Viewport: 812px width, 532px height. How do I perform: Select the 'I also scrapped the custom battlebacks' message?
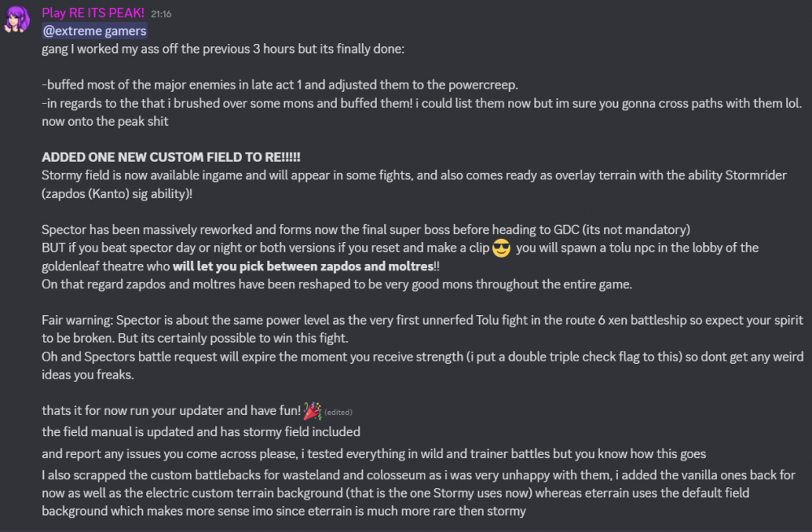click(418, 493)
